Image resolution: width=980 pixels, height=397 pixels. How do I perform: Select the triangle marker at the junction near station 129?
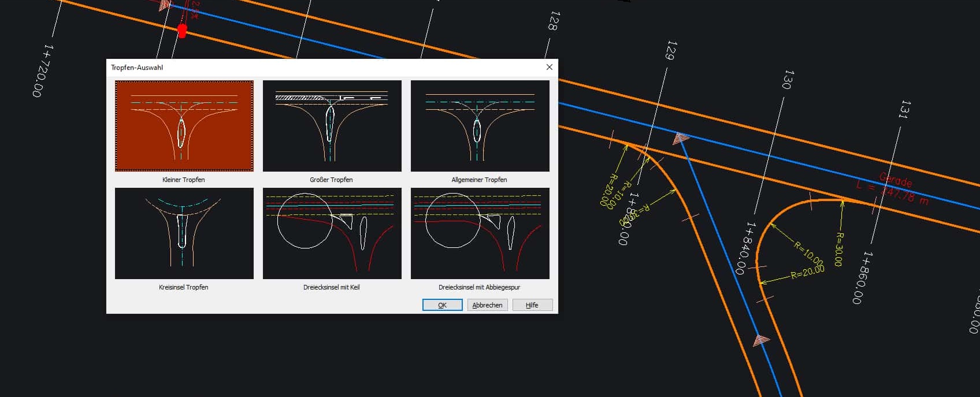[681, 139]
